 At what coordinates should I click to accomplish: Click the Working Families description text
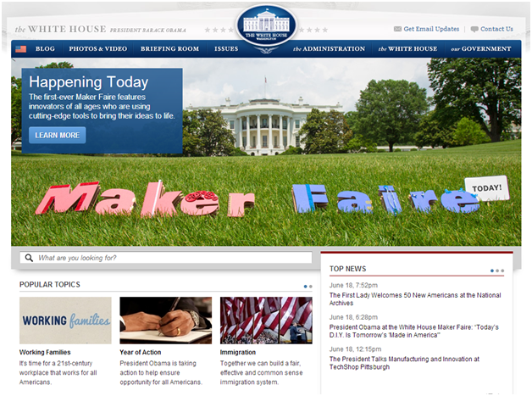point(58,372)
